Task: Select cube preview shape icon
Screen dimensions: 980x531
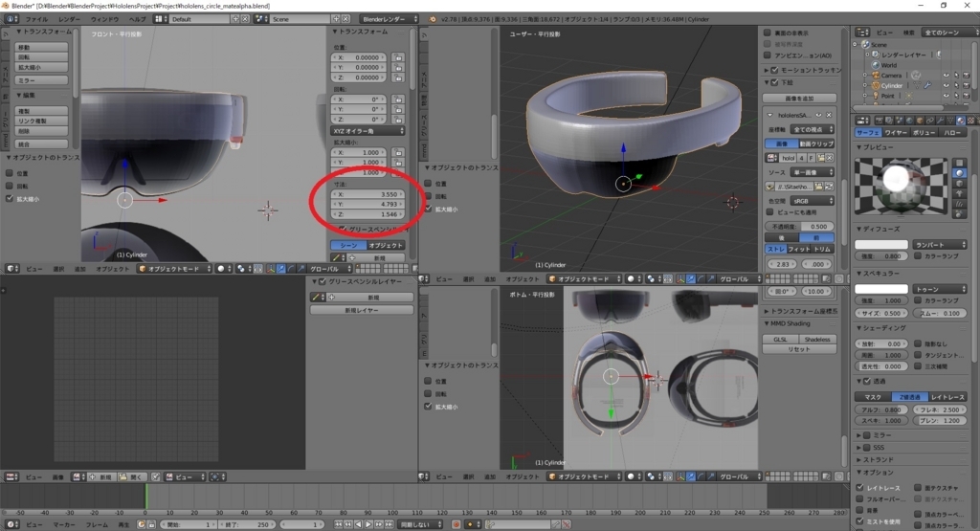Action: [x=959, y=183]
